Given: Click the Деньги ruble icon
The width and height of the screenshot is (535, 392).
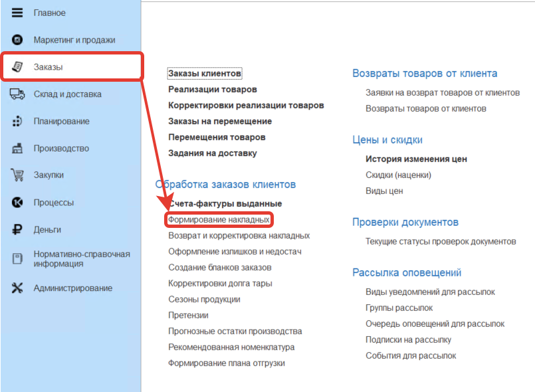Looking at the screenshot, I should coord(17,230).
